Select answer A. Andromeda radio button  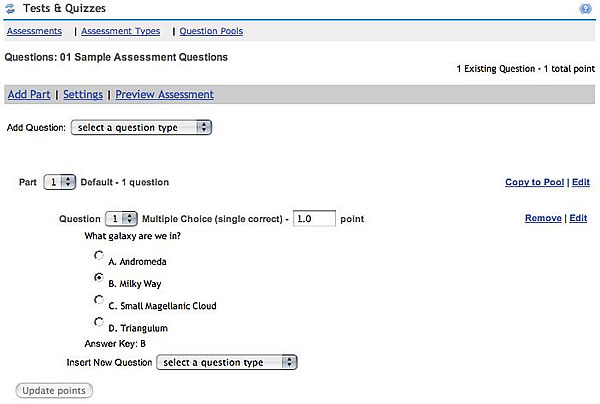click(x=99, y=255)
